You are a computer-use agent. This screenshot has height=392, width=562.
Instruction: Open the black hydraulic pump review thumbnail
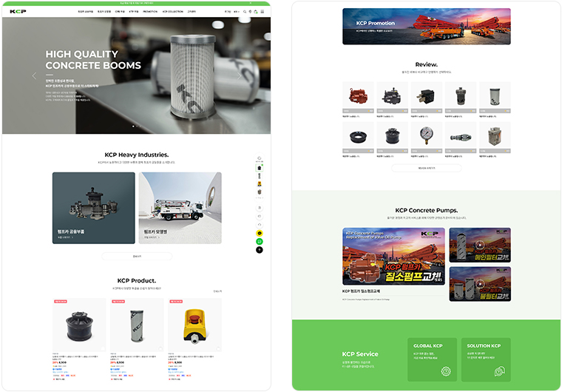pos(392,97)
